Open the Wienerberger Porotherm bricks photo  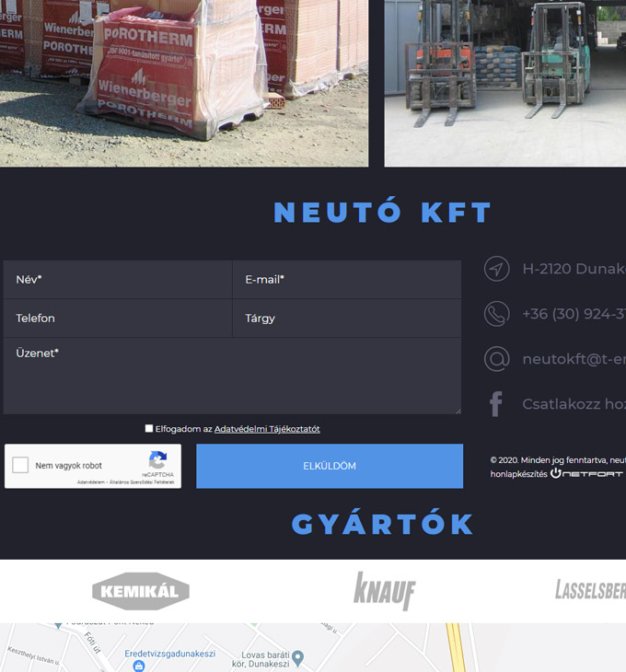184,83
